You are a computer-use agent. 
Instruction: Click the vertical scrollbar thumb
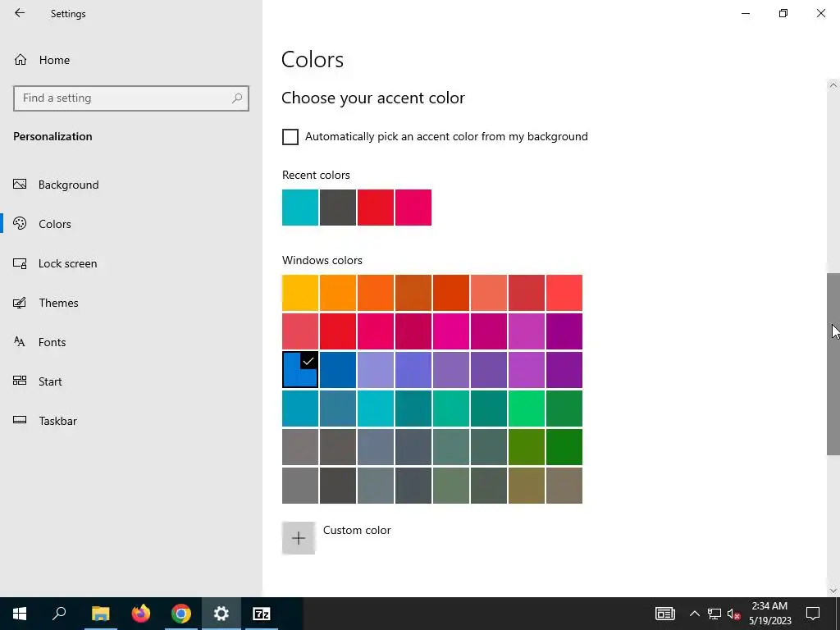pyautogui.click(x=833, y=364)
